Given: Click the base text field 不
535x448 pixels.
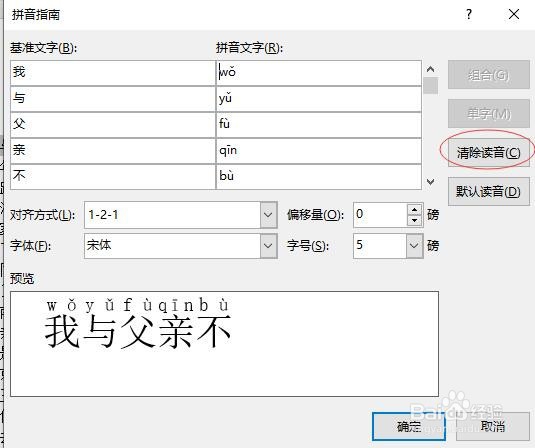Looking at the screenshot, I should 113,177.
